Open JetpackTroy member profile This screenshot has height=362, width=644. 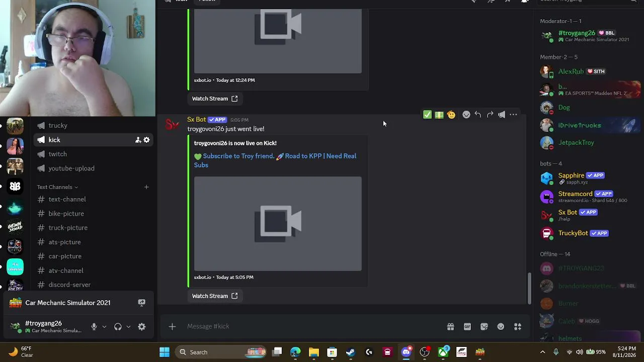pyautogui.click(x=589, y=143)
